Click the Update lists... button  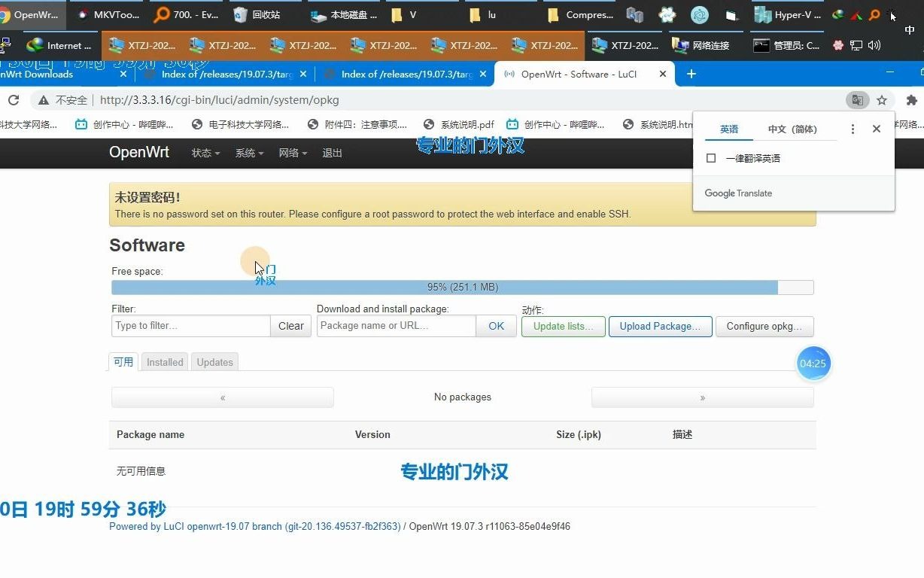(x=564, y=326)
